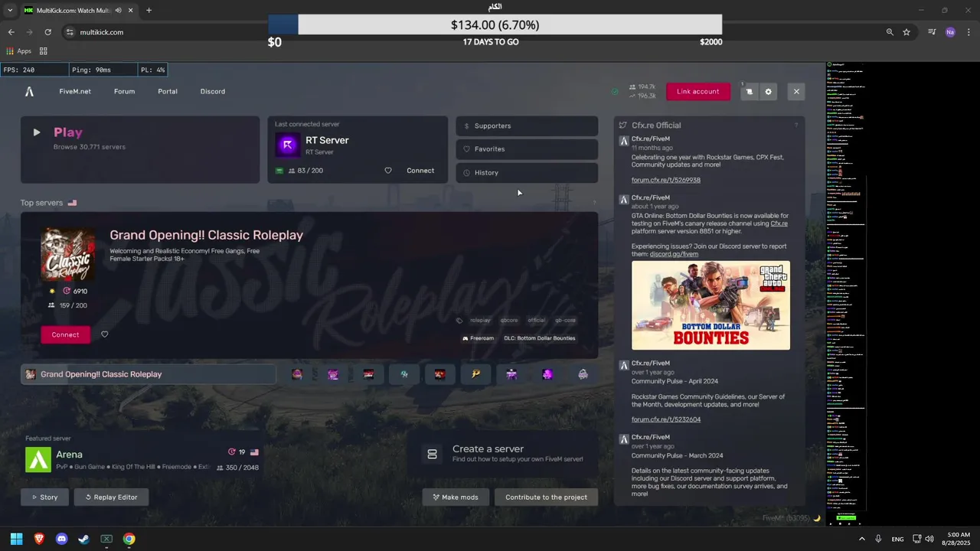Open the Portal menu item

click(168, 92)
